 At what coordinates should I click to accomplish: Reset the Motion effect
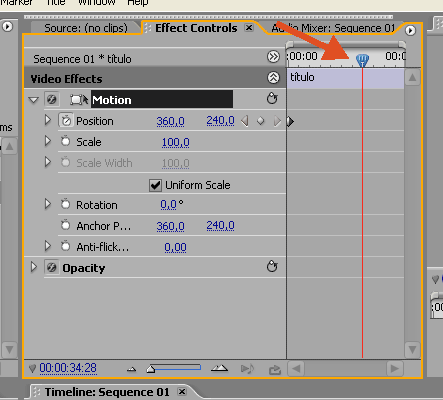tap(272, 99)
